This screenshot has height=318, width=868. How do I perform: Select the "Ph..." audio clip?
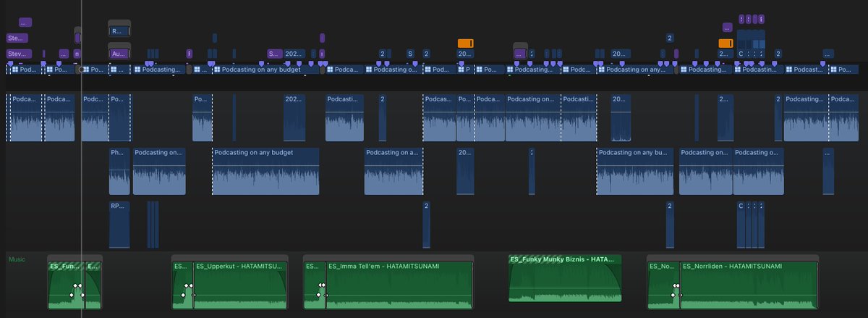(119, 171)
